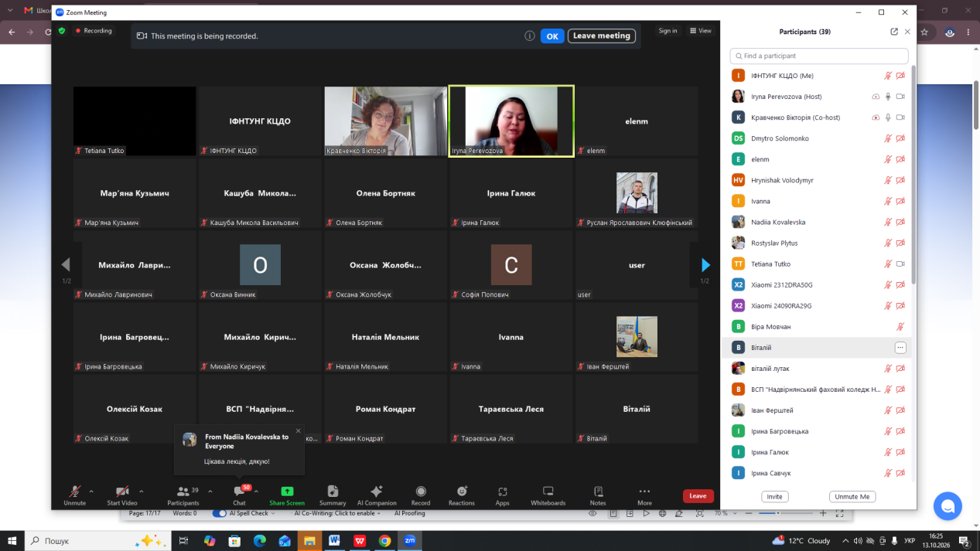The image size is (980, 551).
Task: Open meeting Notes
Action: [598, 495]
